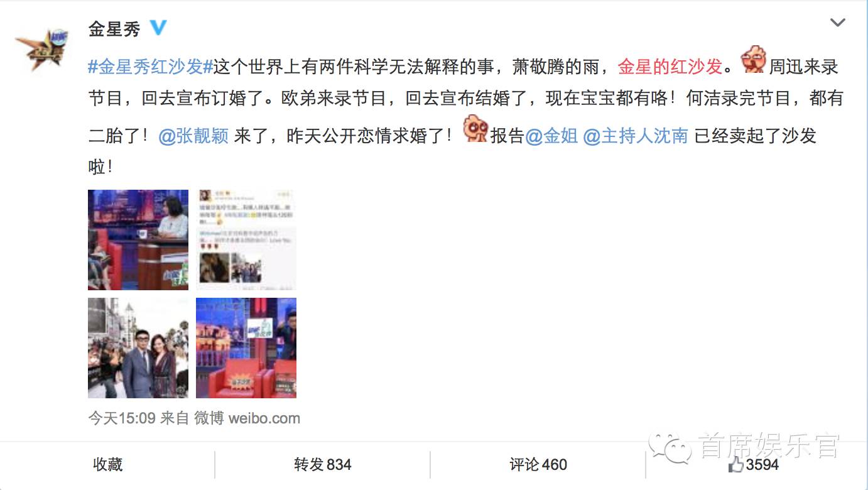Expand the post options chevron arrow
This screenshot has width=868, height=490.
pos(838,23)
